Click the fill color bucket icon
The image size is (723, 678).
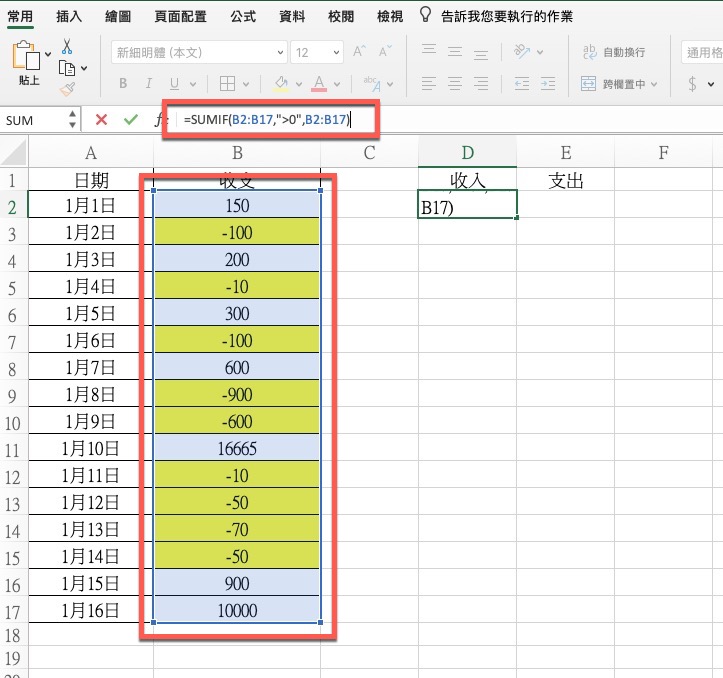pos(281,84)
